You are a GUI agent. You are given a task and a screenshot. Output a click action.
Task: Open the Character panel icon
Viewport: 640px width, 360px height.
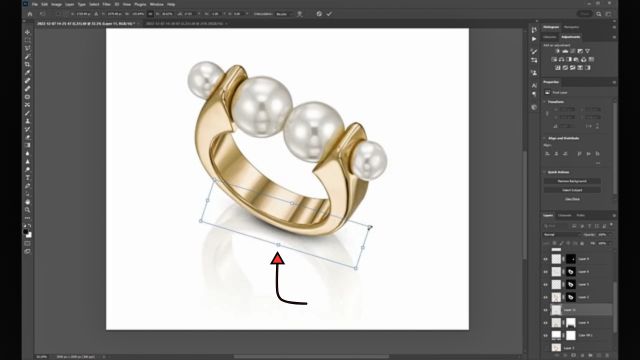click(x=534, y=85)
